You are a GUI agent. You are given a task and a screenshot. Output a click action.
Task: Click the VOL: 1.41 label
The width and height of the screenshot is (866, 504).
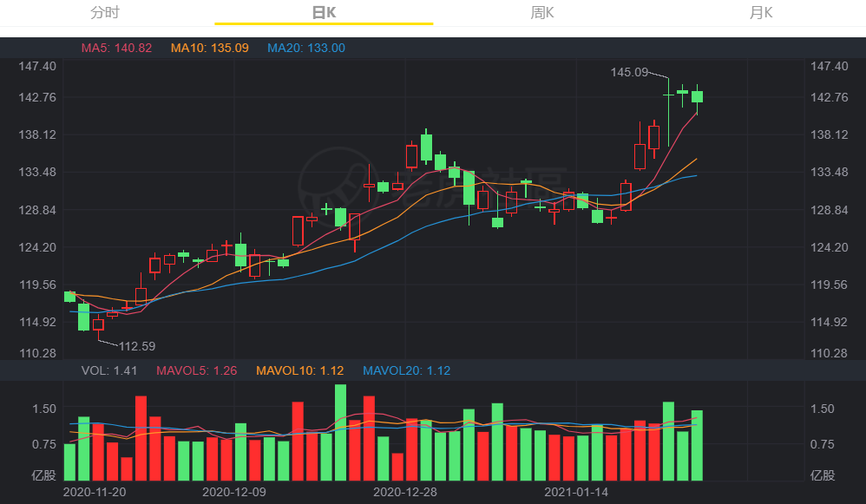[109, 370]
